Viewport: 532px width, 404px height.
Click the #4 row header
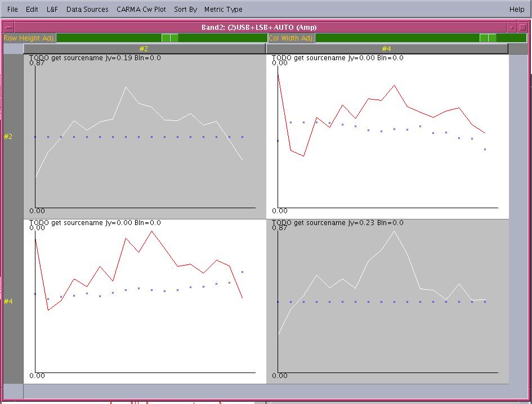point(14,301)
